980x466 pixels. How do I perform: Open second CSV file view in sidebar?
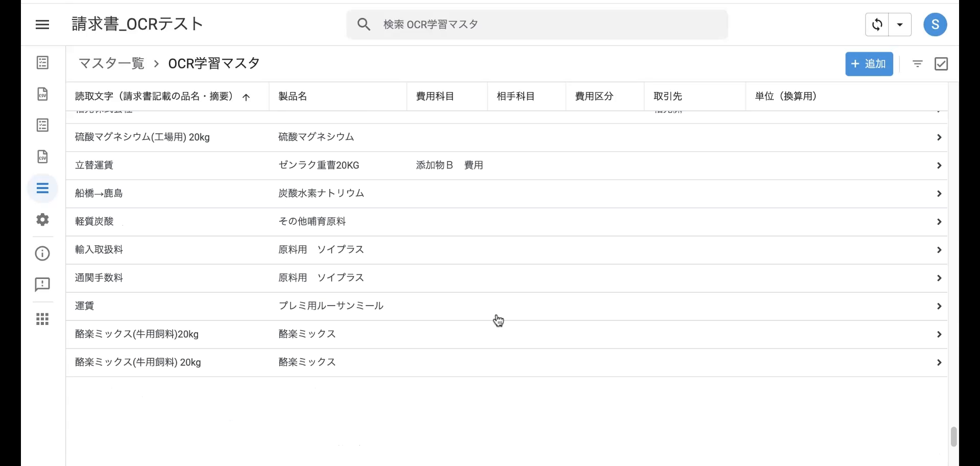tap(43, 156)
